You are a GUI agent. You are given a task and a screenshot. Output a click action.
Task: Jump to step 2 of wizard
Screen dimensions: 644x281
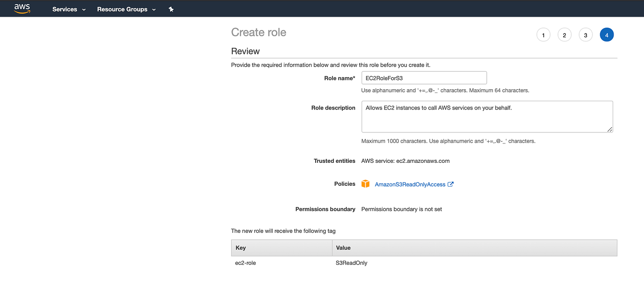click(x=564, y=35)
